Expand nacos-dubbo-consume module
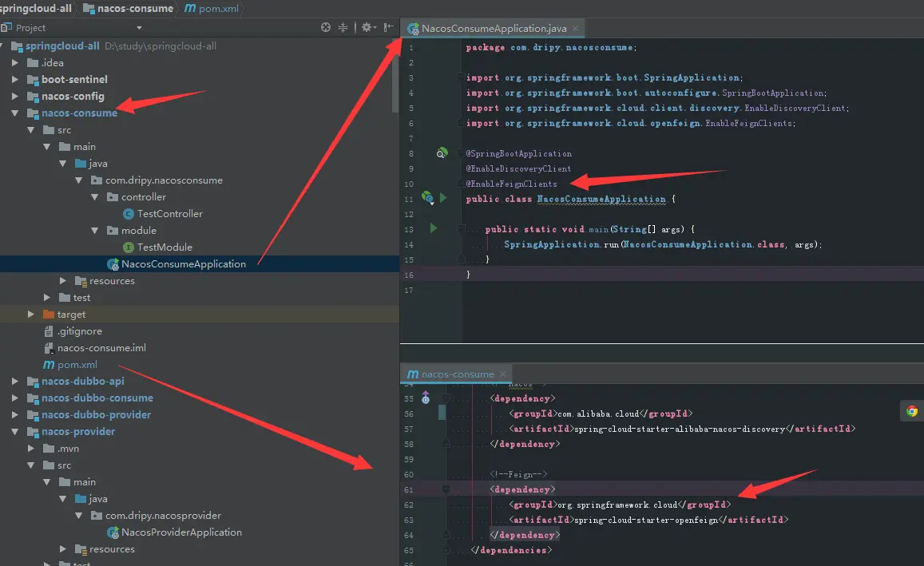The width and height of the screenshot is (924, 566). click(x=14, y=398)
